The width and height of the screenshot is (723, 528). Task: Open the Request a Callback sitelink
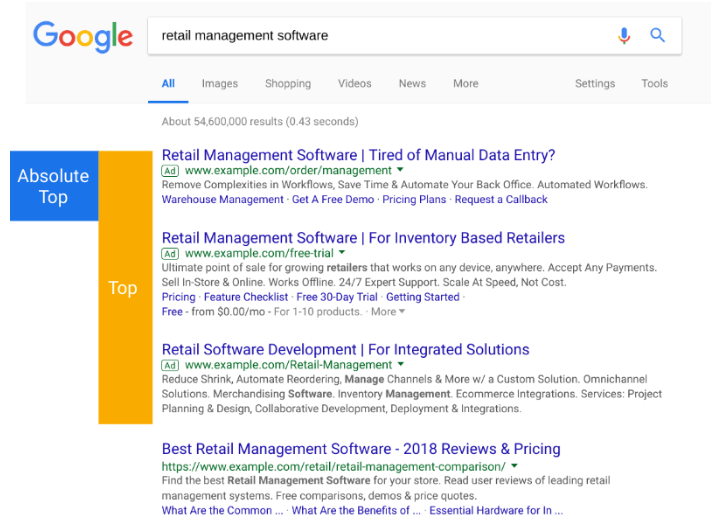pos(501,199)
